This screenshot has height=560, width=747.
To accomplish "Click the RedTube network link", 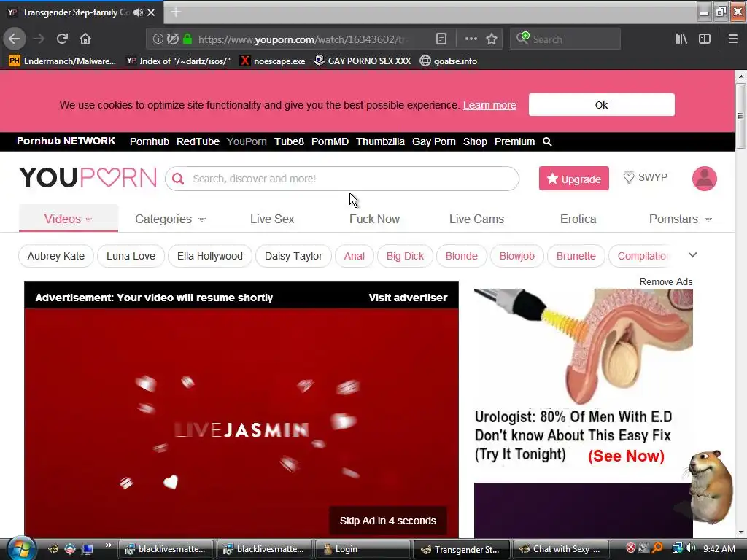I will point(198,142).
